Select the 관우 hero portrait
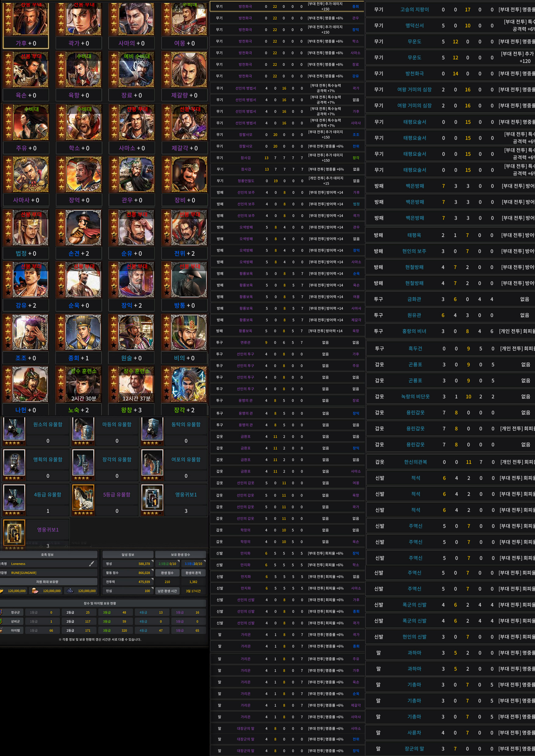The image size is (535, 756). click(x=136, y=174)
